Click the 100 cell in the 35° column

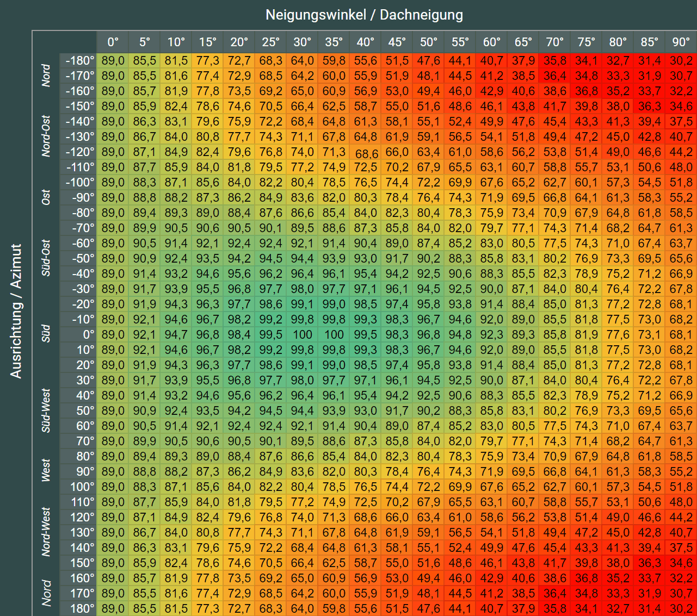[x=334, y=334]
